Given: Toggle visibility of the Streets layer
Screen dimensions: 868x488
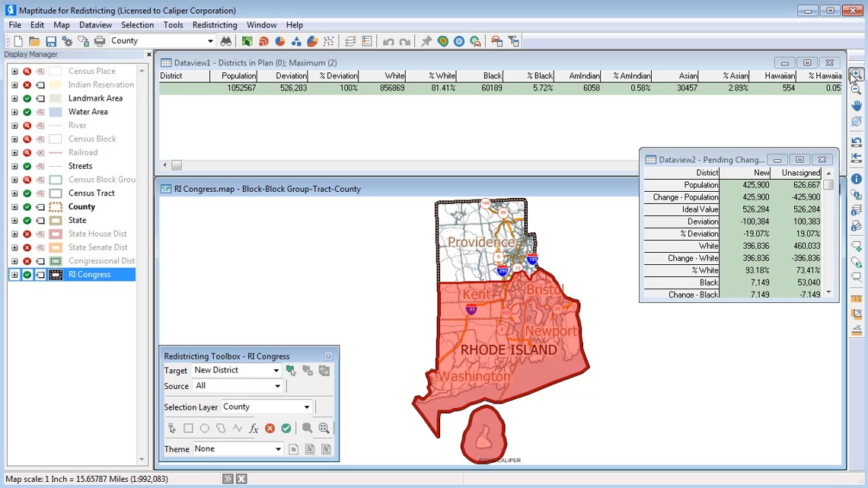Looking at the screenshot, I should [27, 165].
